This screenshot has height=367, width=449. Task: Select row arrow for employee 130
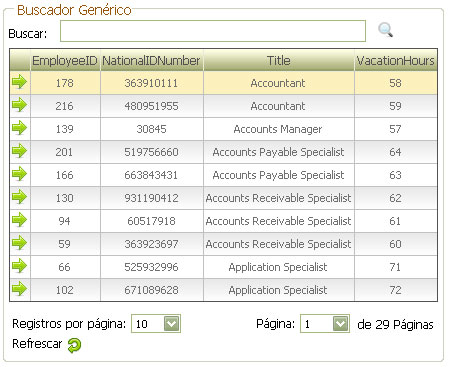[19, 197]
